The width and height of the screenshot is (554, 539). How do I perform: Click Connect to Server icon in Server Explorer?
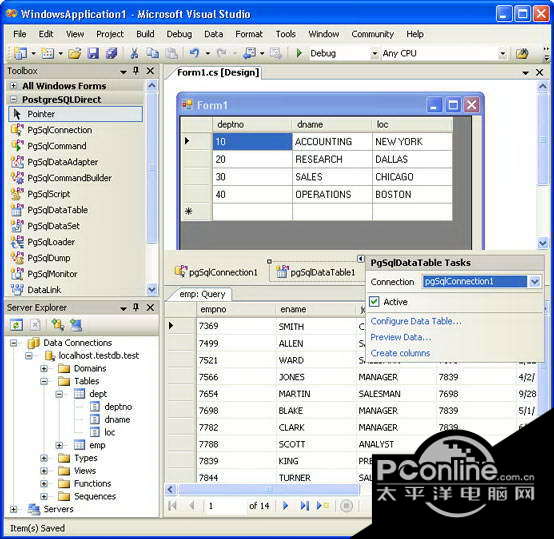point(76,325)
